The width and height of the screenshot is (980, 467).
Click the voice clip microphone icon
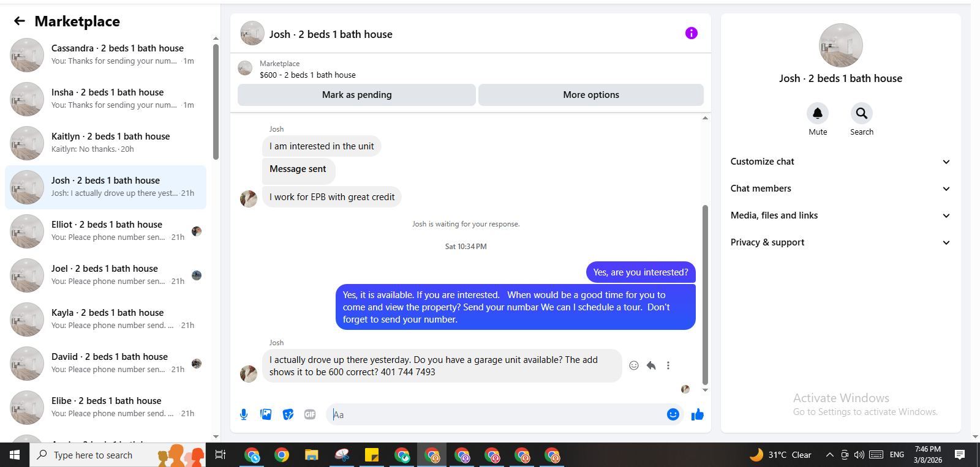(x=244, y=414)
